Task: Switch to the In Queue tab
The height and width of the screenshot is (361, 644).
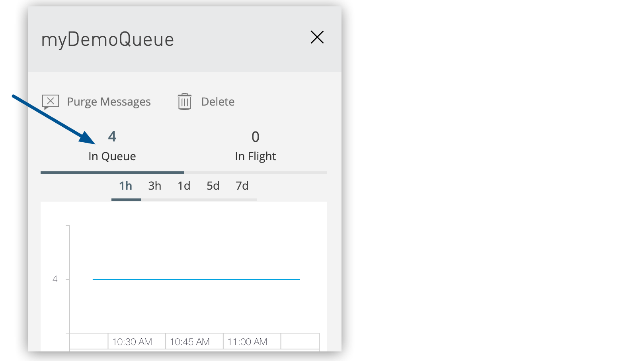Action: [x=112, y=156]
